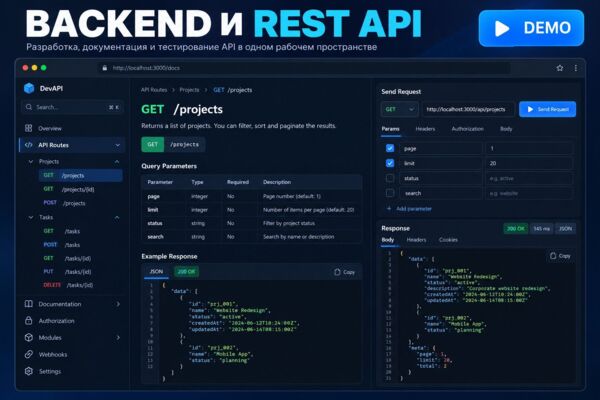This screenshot has width=600, height=400.
Task: Uncheck the page parameter checkbox
Action: point(390,148)
